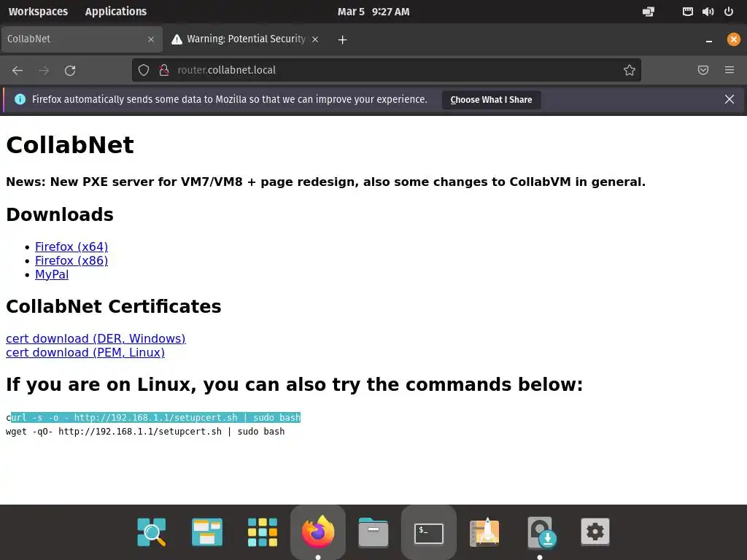747x560 pixels.
Task: Download Firefox (x86)
Action: click(x=71, y=260)
